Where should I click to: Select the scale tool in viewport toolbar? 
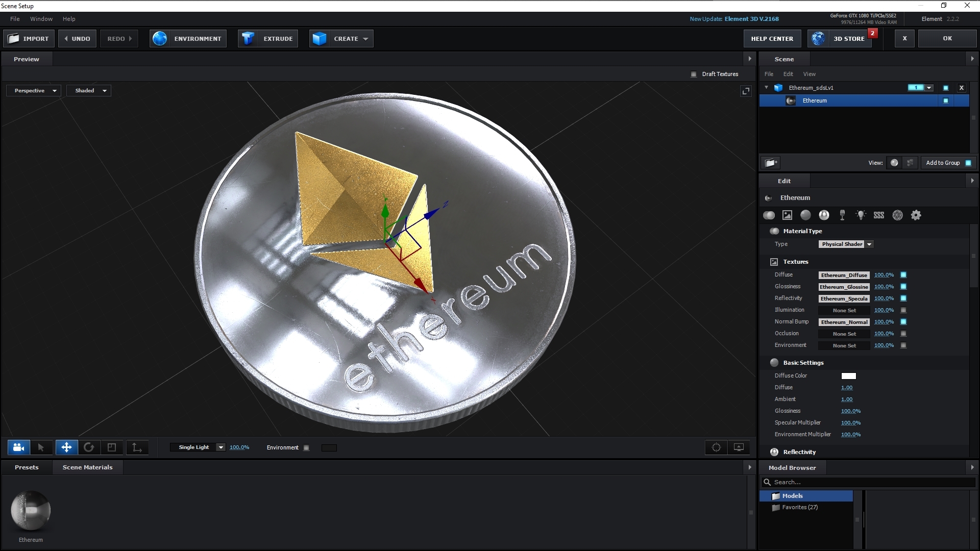112,447
